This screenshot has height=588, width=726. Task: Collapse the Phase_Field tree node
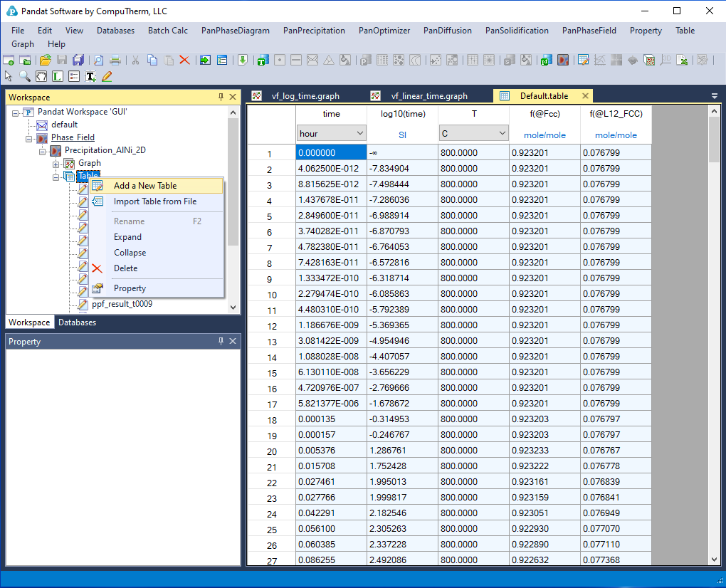point(29,138)
